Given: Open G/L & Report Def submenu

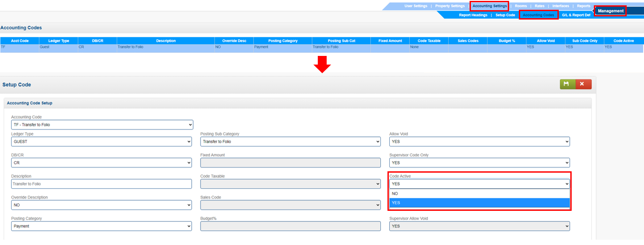Looking at the screenshot, I should coord(576,15).
